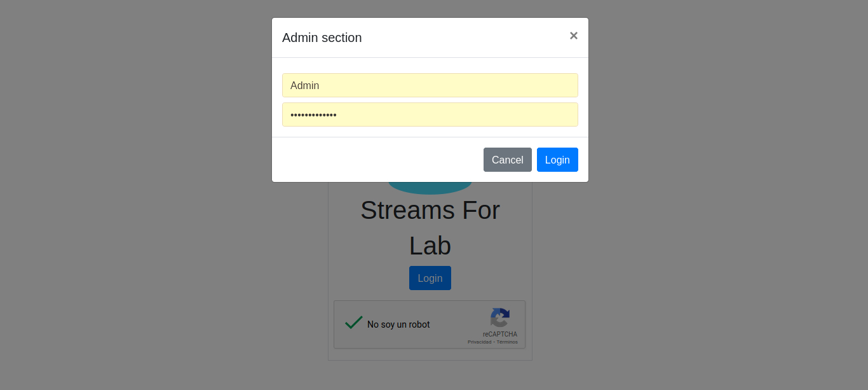
Task: Click the Admin section dialog title
Action: [x=322, y=38]
